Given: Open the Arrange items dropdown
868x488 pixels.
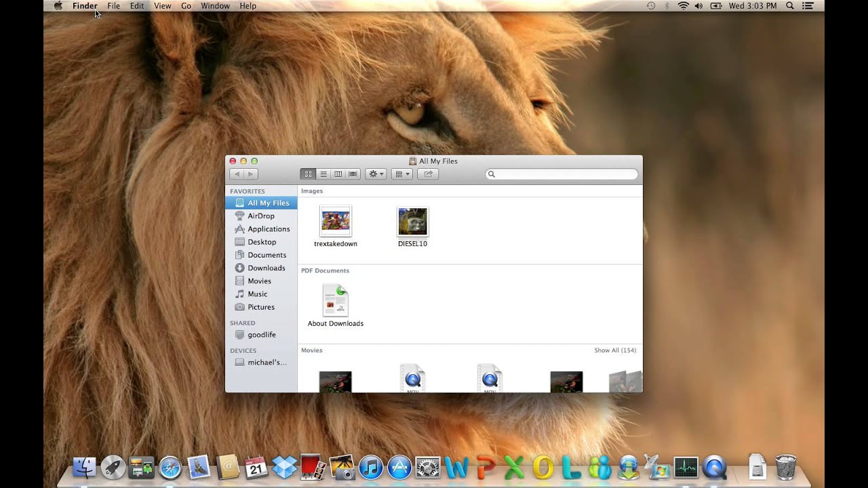Looking at the screenshot, I should (402, 174).
